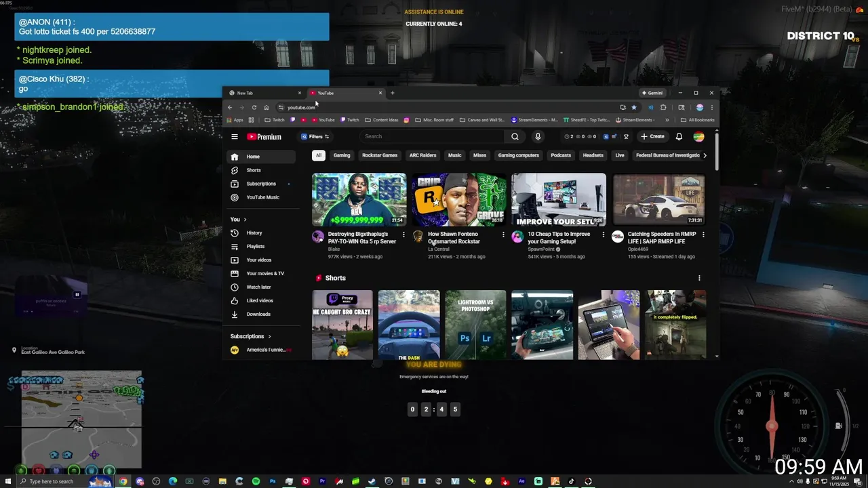Open Liked videos in YouTube sidebar
868x488 pixels.
(x=261, y=301)
